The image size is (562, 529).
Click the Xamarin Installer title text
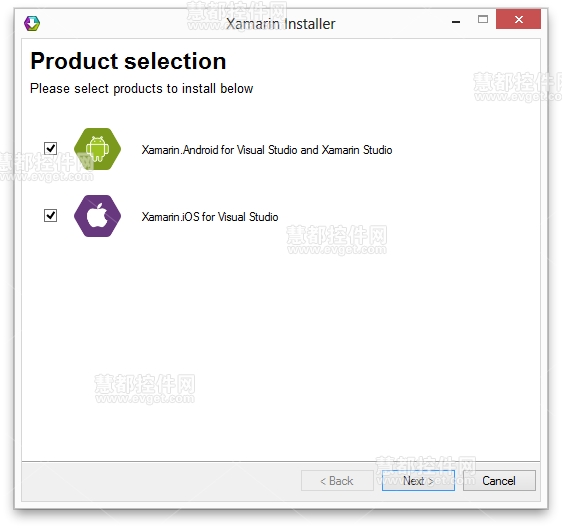[x=281, y=24]
